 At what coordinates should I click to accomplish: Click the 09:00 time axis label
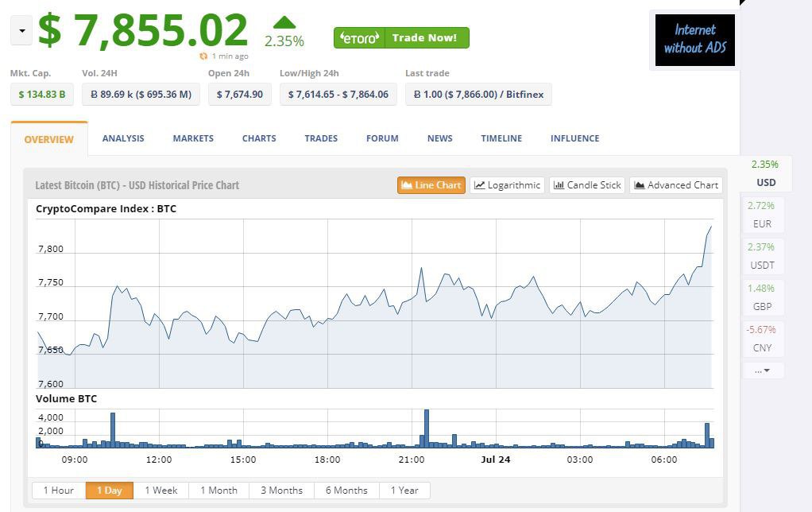(x=75, y=460)
